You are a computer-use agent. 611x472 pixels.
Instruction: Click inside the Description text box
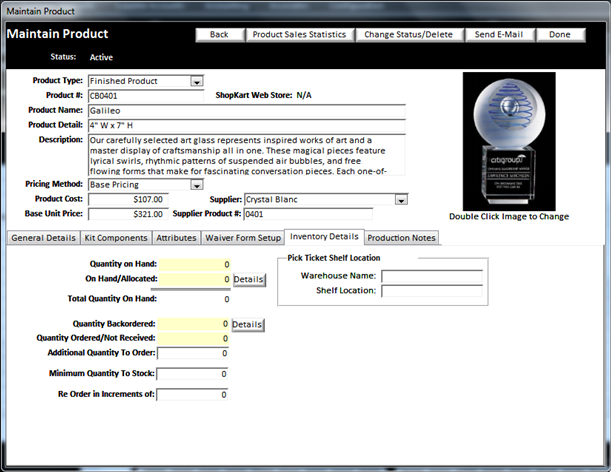247,155
